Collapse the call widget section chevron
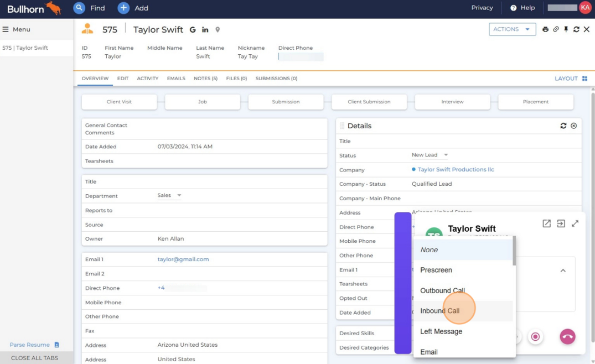Viewport: 595px width, 364px height. coord(563,271)
